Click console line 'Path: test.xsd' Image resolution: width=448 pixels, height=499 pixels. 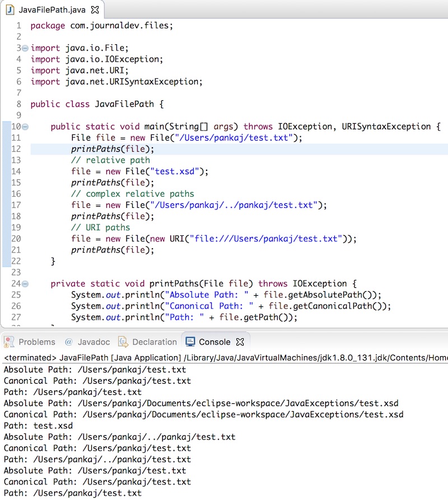tap(38, 426)
